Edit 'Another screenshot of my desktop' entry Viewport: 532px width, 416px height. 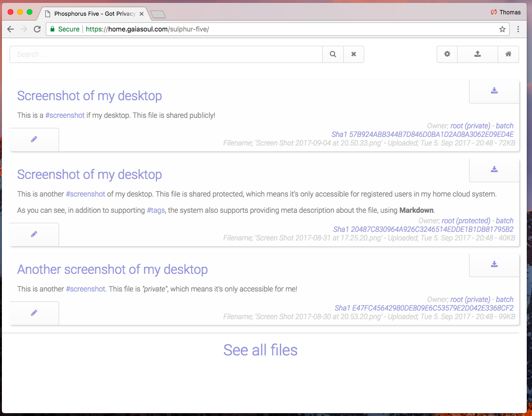tap(34, 313)
